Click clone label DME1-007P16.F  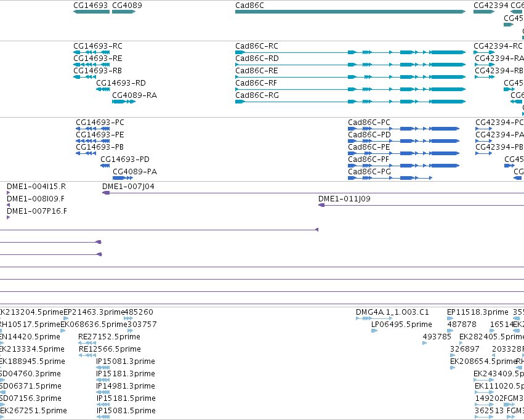coord(37,211)
